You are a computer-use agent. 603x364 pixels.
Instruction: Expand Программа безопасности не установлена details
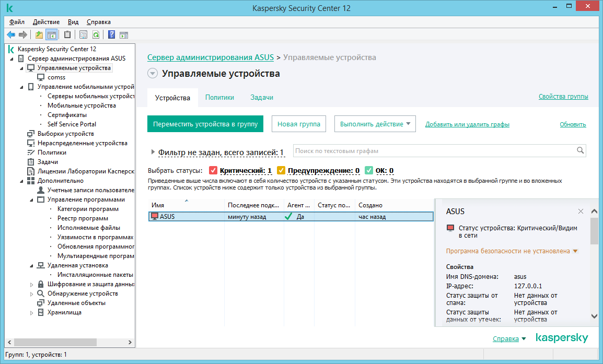pos(575,251)
